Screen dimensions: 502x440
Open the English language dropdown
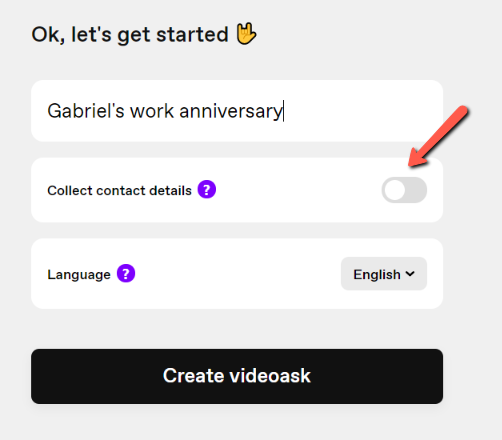pos(384,274)
